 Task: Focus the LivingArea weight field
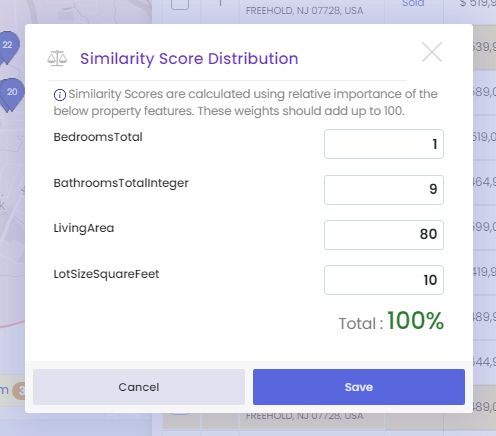[x=384, y=235]
